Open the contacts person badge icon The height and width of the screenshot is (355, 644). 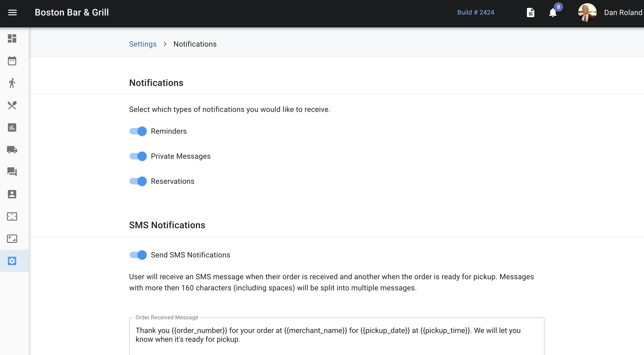(x=12, y=194)
